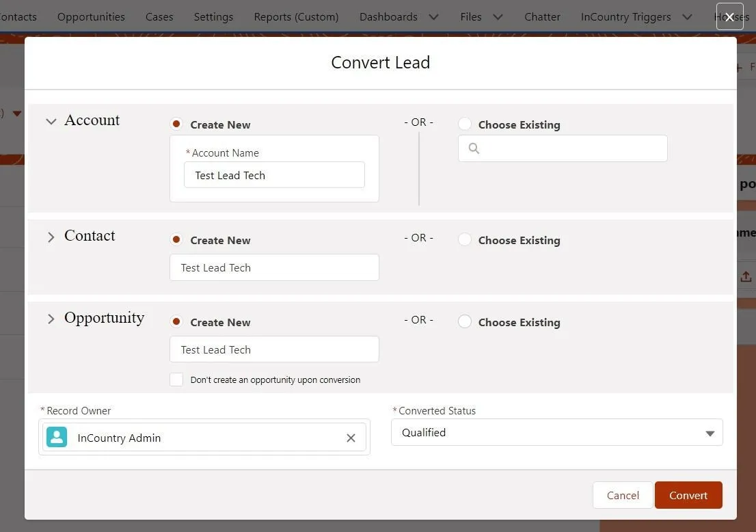
Task: Clear the InCountry Admin record owner
Action: point(351,438)
